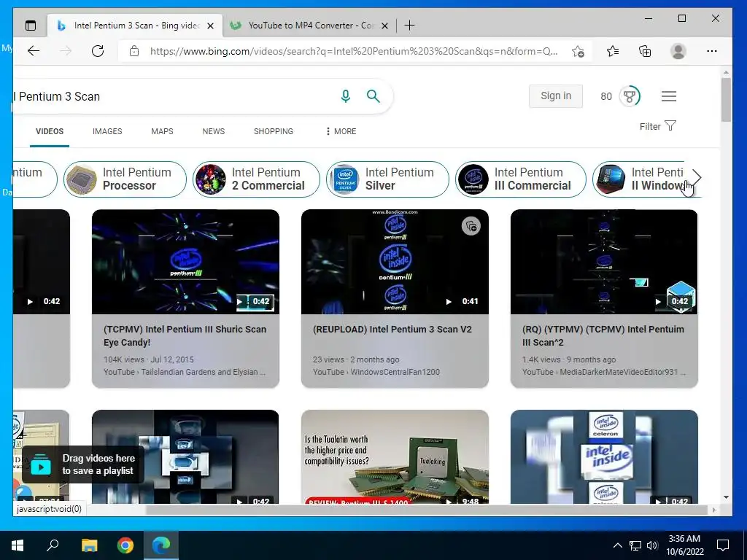
Task: Open a new browser tab
Action: [x=409, y=26]
